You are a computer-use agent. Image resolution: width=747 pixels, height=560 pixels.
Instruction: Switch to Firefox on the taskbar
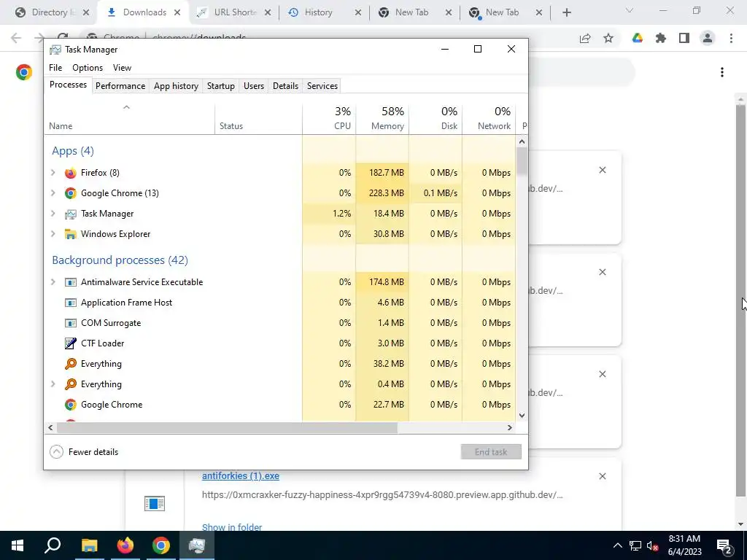[125, 545]
